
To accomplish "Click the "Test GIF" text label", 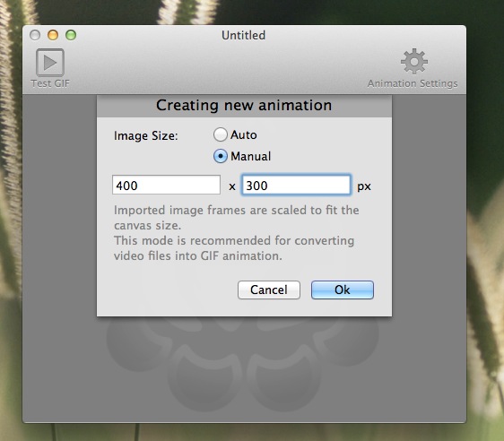I will click(50, 83).
